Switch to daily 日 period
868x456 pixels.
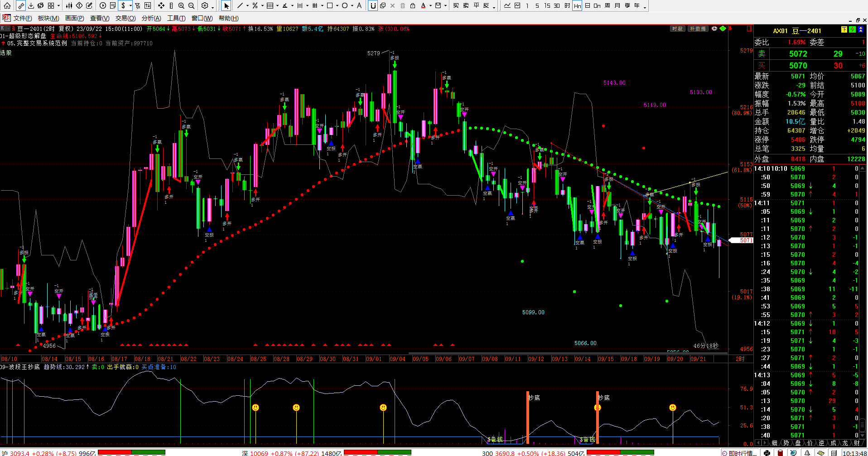(x=588, y=5)
